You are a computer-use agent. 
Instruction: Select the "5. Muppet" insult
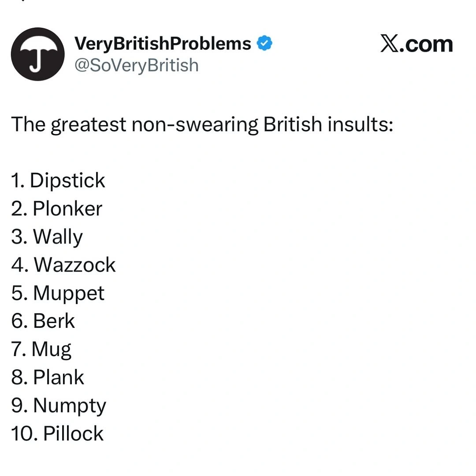click(58, 294)
